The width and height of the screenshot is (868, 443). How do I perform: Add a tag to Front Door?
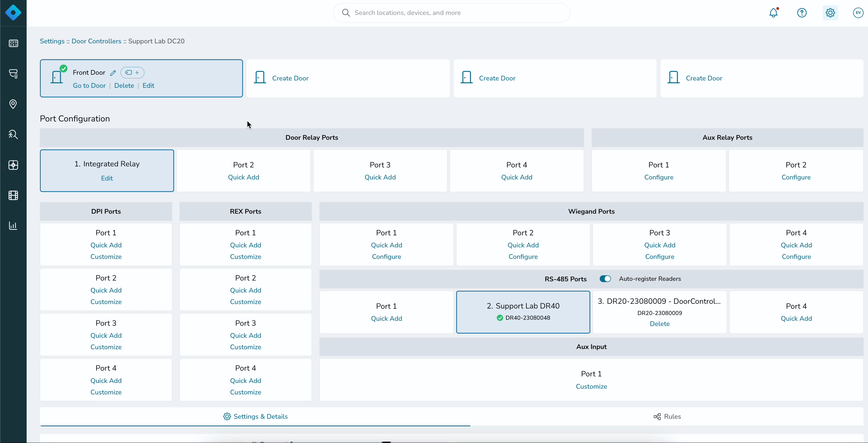pyautogui.click(x=132, y=73)
